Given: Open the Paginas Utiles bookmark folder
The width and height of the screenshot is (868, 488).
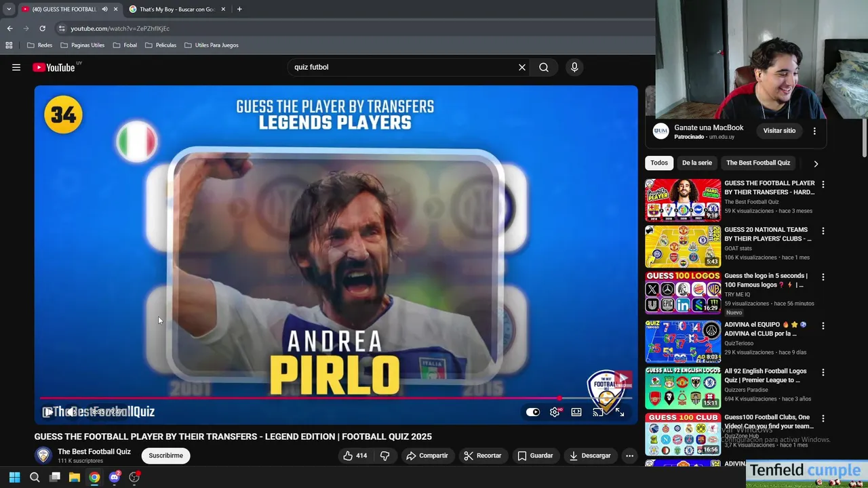Looking at the screenshot, I should coord(83,45).
